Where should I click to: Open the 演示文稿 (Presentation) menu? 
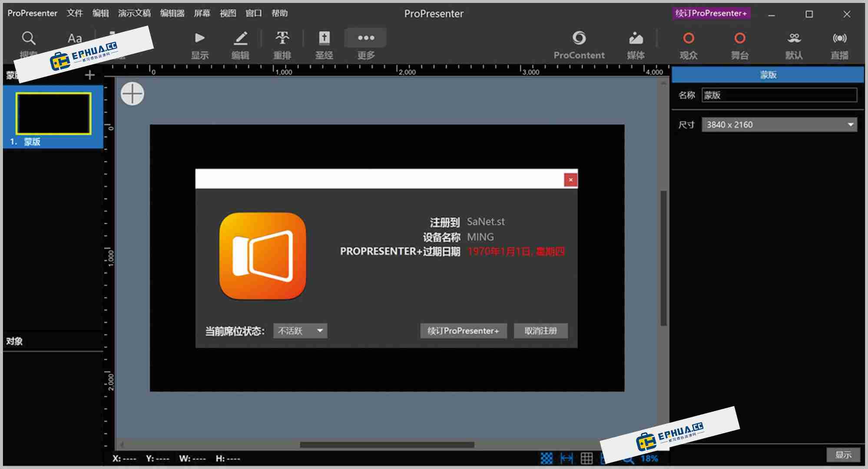point(134,13)
